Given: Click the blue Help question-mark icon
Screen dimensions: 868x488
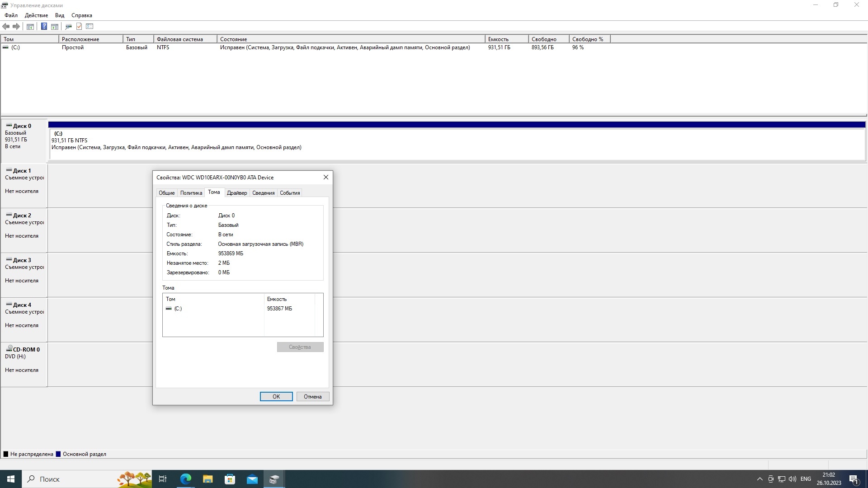Looking at the screenshot, I should 44,27.
